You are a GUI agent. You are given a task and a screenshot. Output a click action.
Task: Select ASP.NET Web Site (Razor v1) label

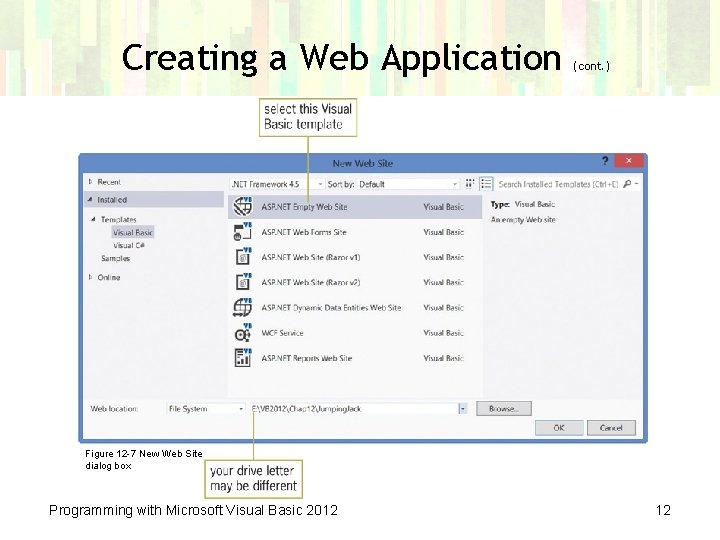[x=311, y=257]
